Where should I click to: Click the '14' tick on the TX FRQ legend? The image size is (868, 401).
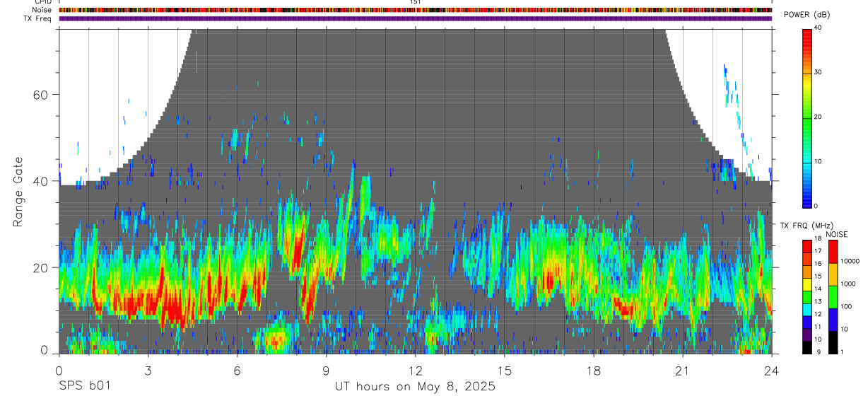pos(818,289)
